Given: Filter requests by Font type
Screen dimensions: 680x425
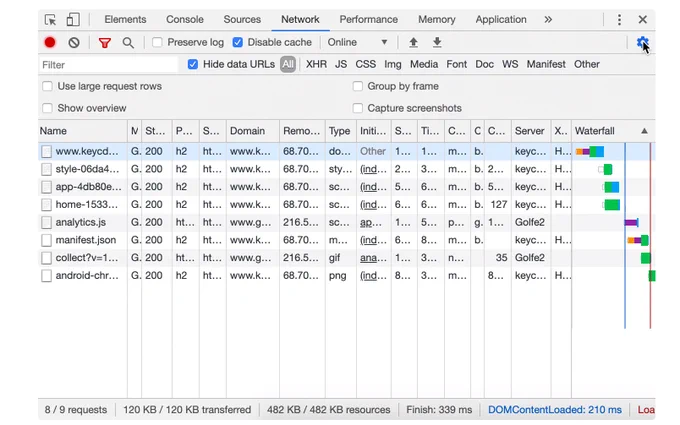Looking at the screenshot, I should coord(457,64).
